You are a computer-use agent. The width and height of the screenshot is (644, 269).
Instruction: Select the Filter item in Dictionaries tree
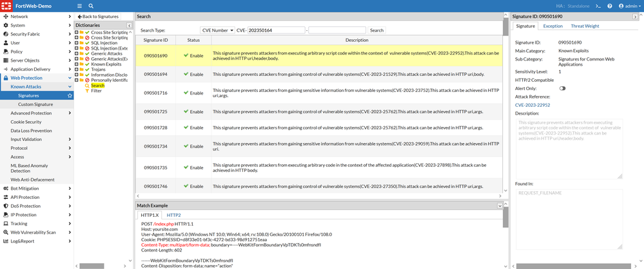pyautogui.click(x=96, y=91)
